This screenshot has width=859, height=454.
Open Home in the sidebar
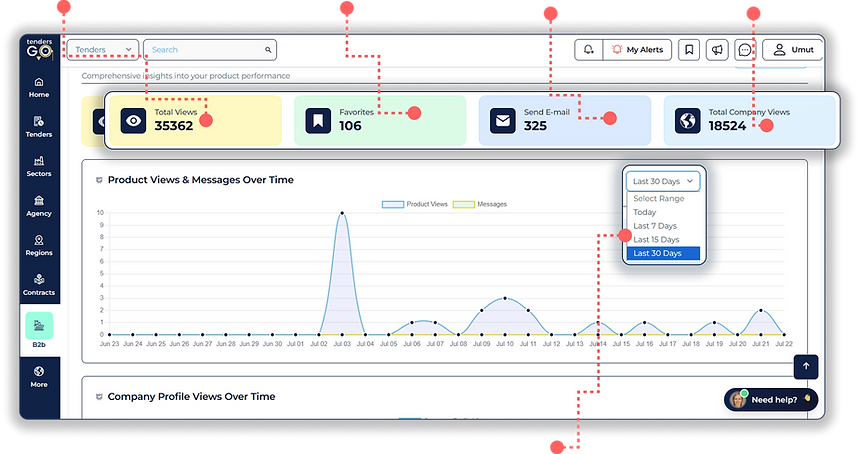click(x=39, y=88)
